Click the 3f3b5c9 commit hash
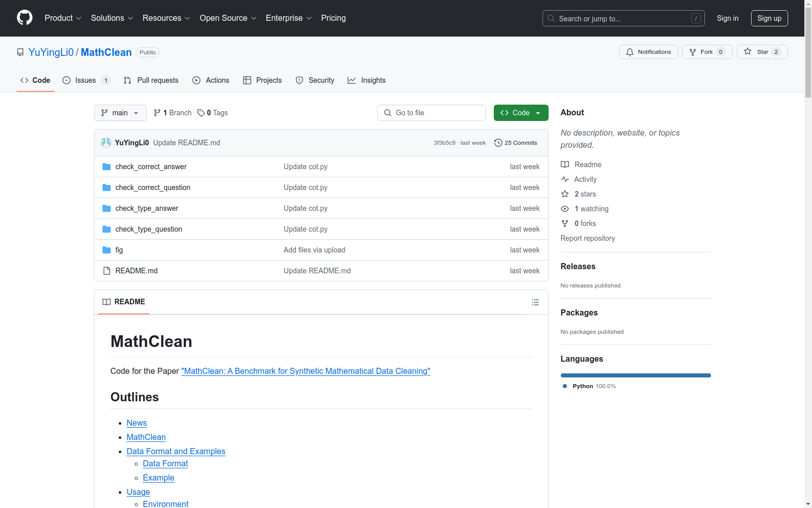 pos(445,143)
